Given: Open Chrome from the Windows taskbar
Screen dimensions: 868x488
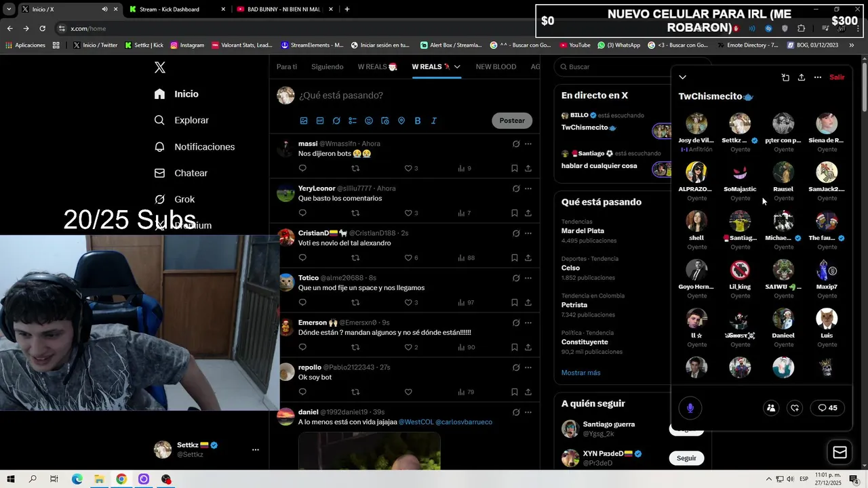Looking at the screenshot, I should pos(121,479).
